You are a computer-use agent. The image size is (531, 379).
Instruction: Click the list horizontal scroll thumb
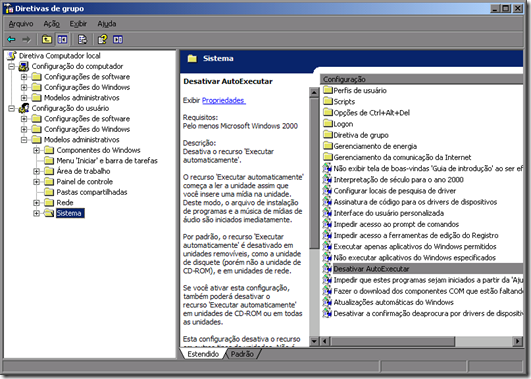click(x=392, y=341)
